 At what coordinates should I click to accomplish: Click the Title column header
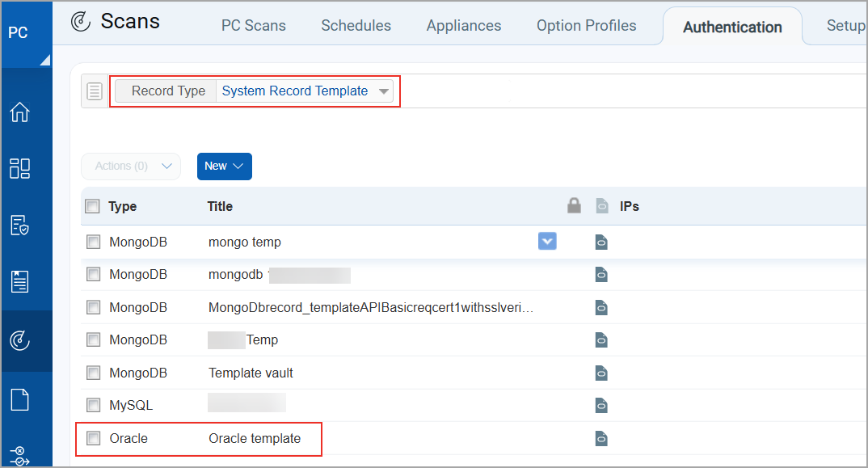[219, 206]
